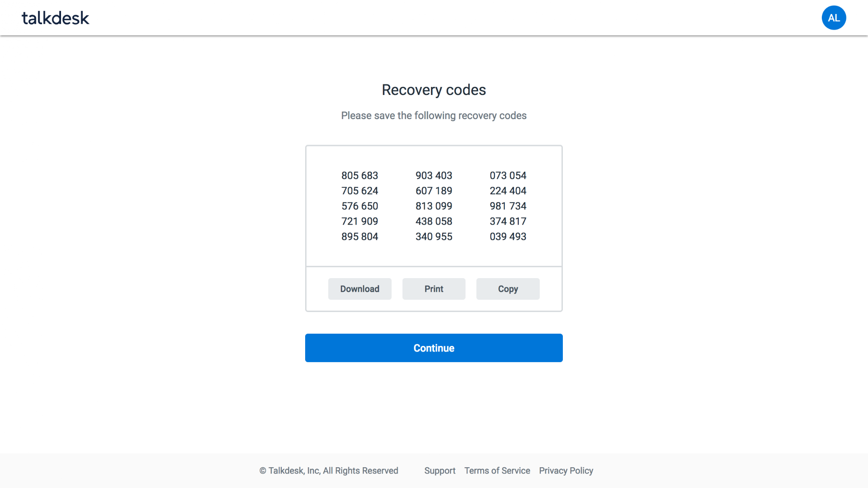Select recovery code 374 817
868x488 pixels.
pyautogui.click(x=508, y=221)
